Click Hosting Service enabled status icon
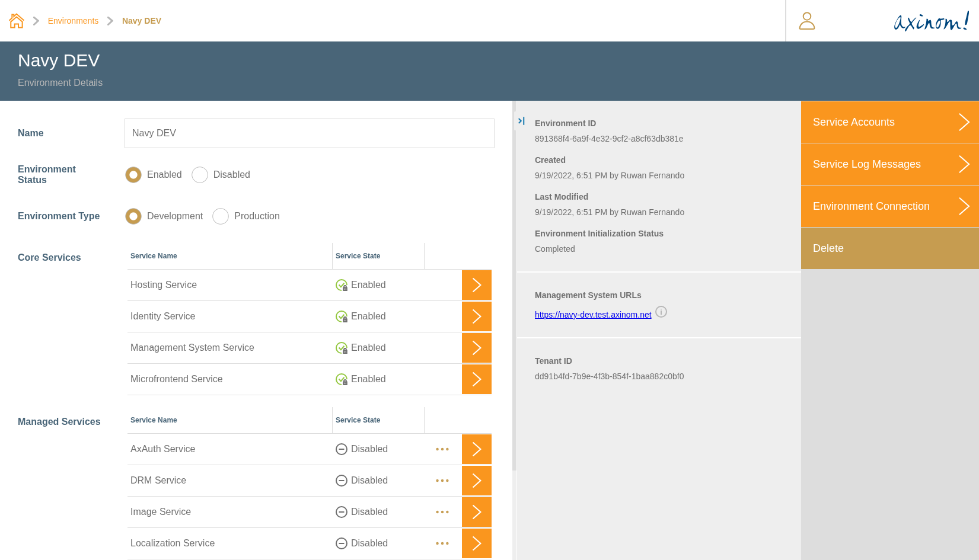This screenshot has height=560, width=979. 342,285
